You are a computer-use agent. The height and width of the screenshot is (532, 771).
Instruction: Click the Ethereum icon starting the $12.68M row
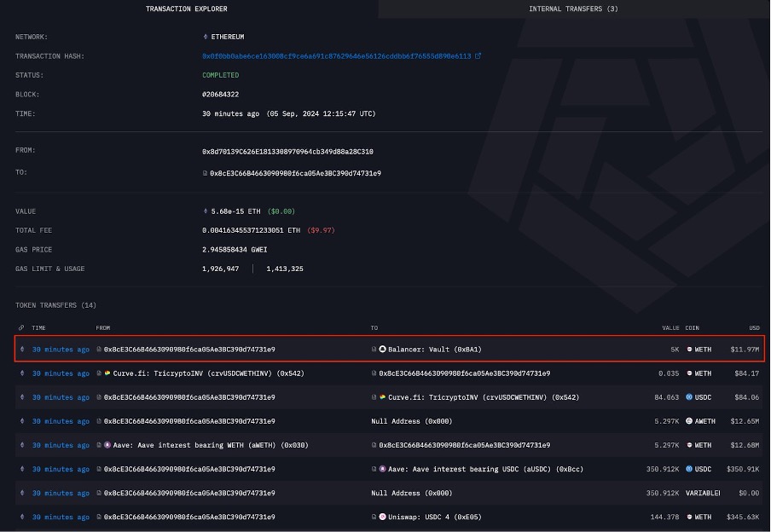click(x=22, y=445)
